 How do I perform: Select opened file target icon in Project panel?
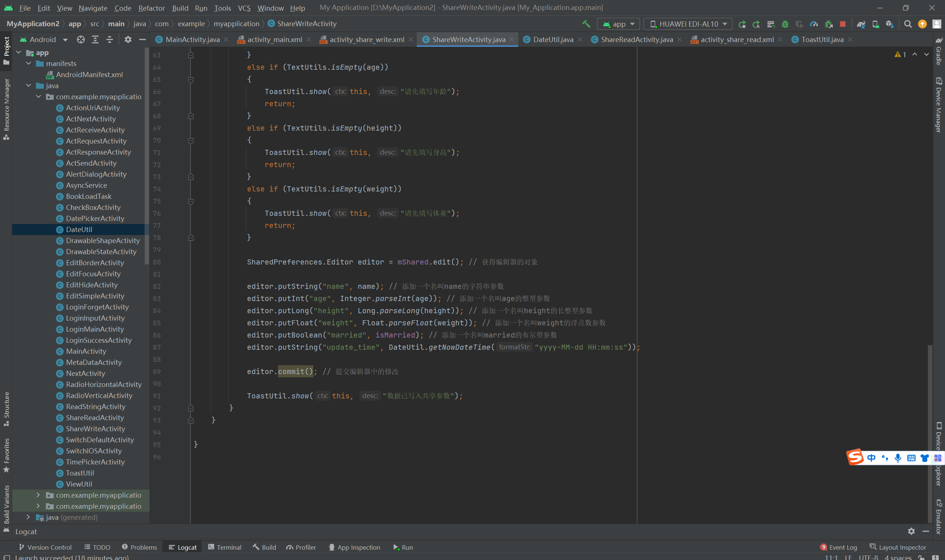click(80, 39)
